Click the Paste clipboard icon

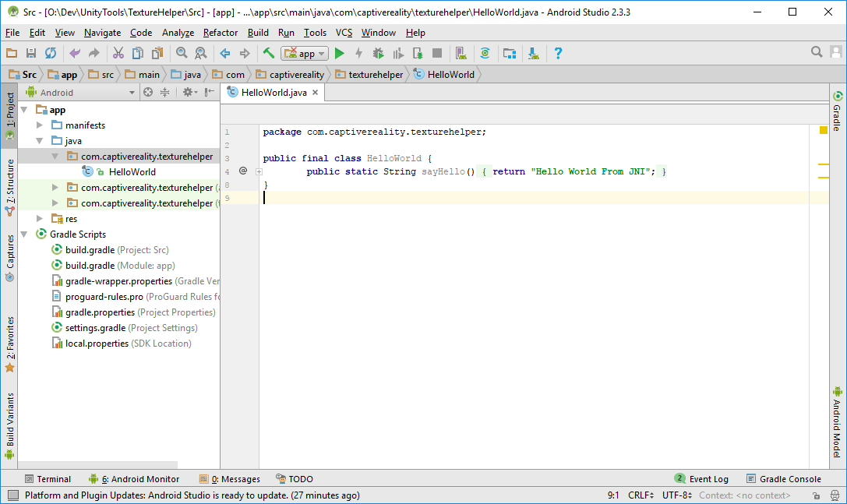tap(157, 53)
